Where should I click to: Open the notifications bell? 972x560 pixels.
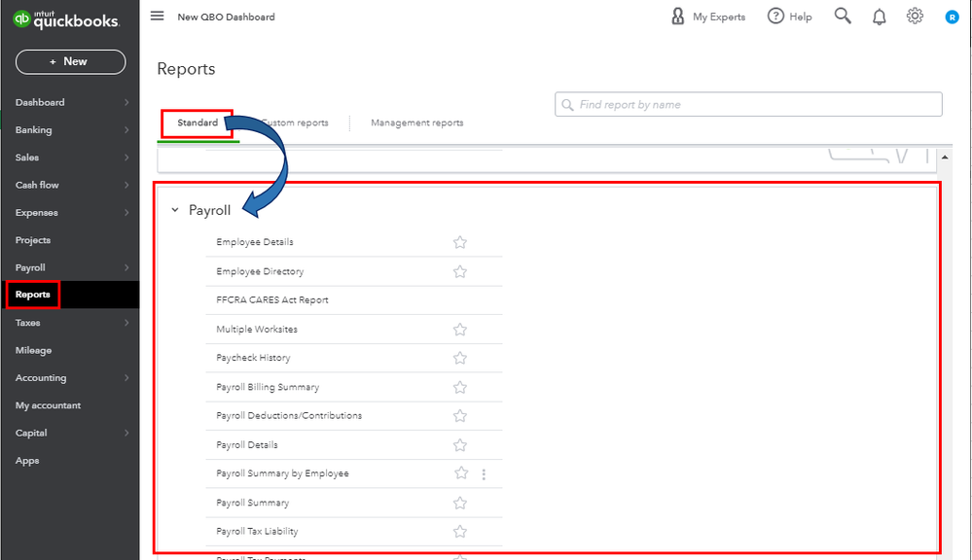click(x=879, y=17)
